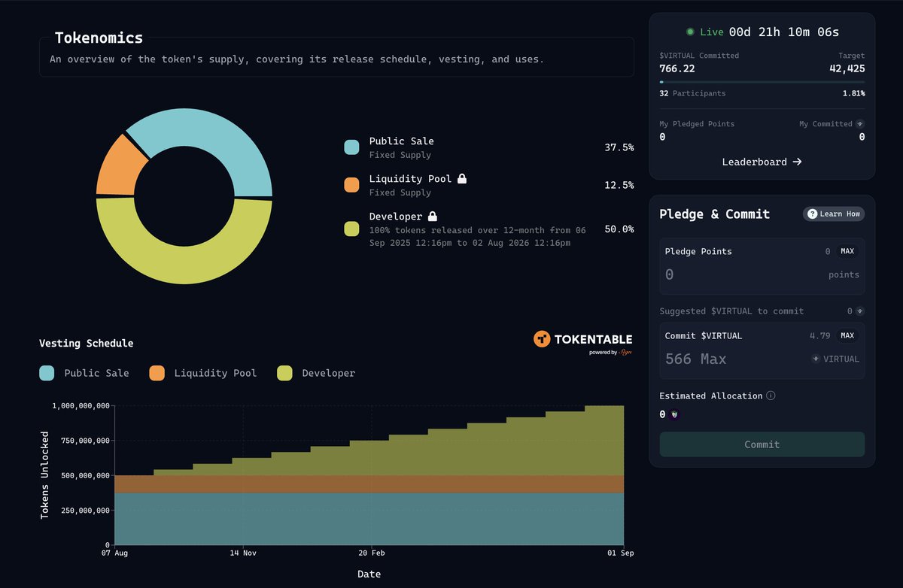Image resolution: width=903 pixels, height=588 pixels.
Task: Click the Commit button
Action: [762, 444]
